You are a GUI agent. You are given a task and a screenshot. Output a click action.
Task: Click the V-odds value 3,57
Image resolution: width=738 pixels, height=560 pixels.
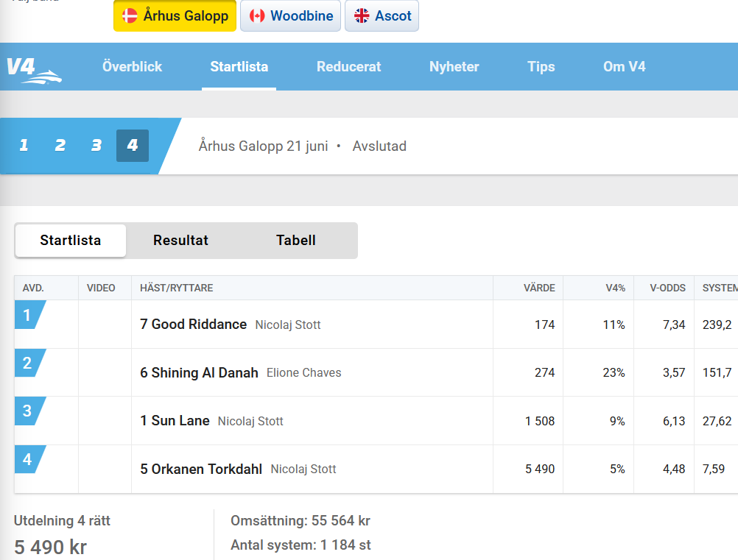point(674,373)
